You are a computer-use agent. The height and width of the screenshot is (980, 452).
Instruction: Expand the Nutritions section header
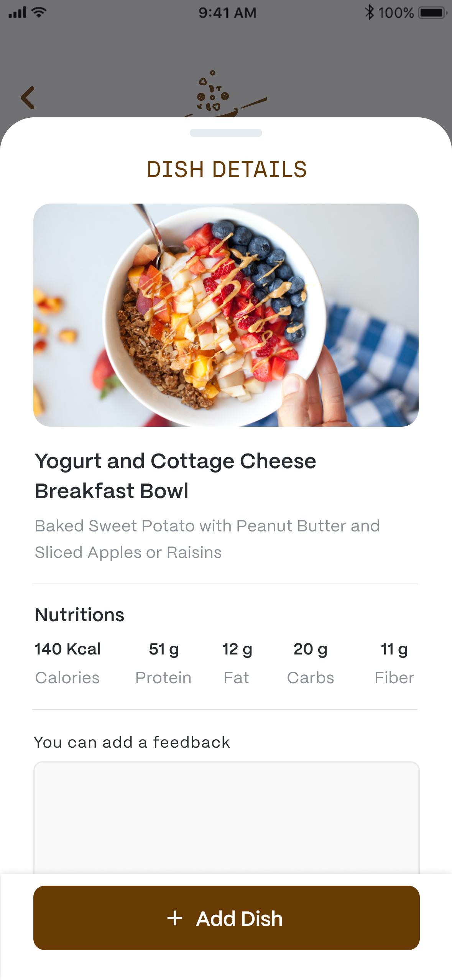pos(79,614)
